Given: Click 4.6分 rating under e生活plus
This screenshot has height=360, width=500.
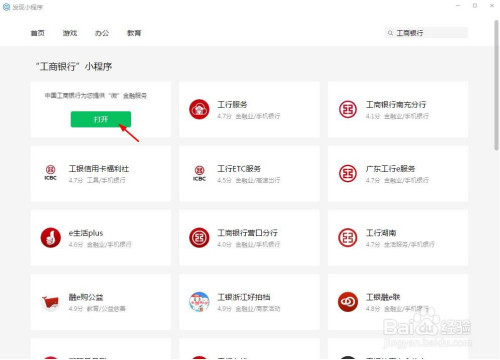Looking at the screenshot, I should [x=76, y=244].
